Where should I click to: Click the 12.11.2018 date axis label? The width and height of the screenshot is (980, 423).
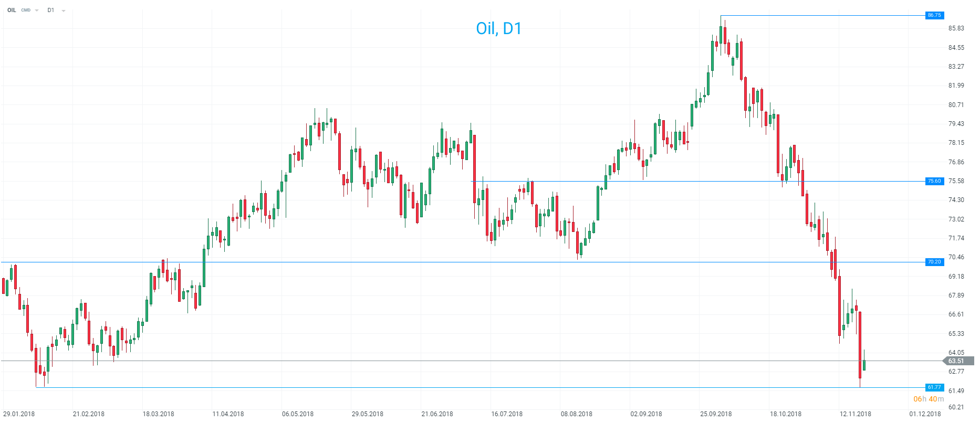pyautogui.click(x=855, y=414)
